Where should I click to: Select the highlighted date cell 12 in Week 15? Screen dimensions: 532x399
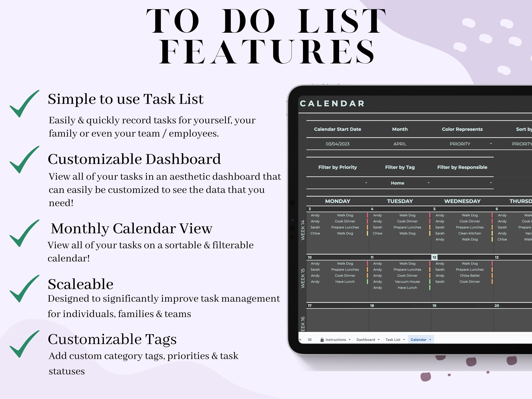[x=434, y=258]
